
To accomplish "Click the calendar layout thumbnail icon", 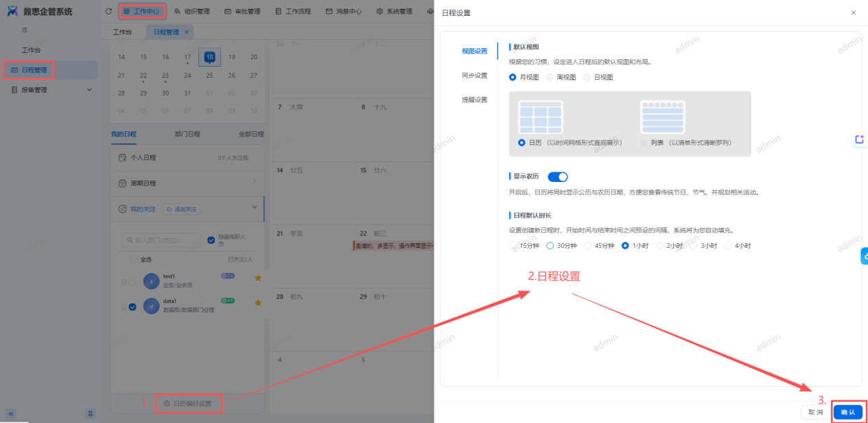I will 540,117.
